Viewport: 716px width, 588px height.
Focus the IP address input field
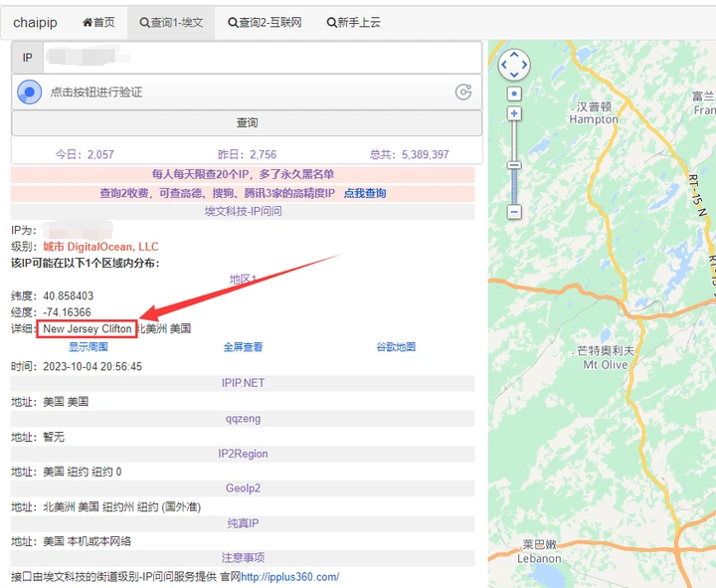263,58
